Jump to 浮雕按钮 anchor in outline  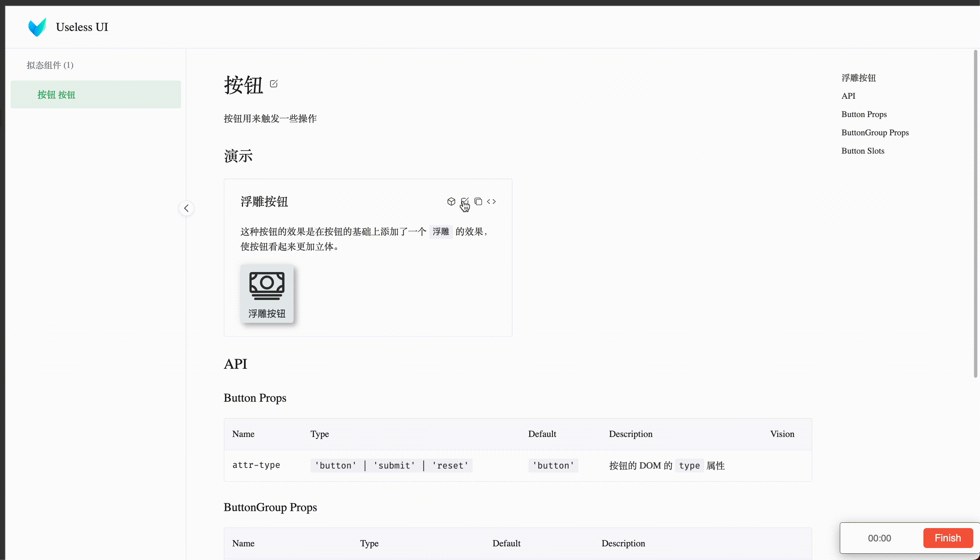coord(858,78)
